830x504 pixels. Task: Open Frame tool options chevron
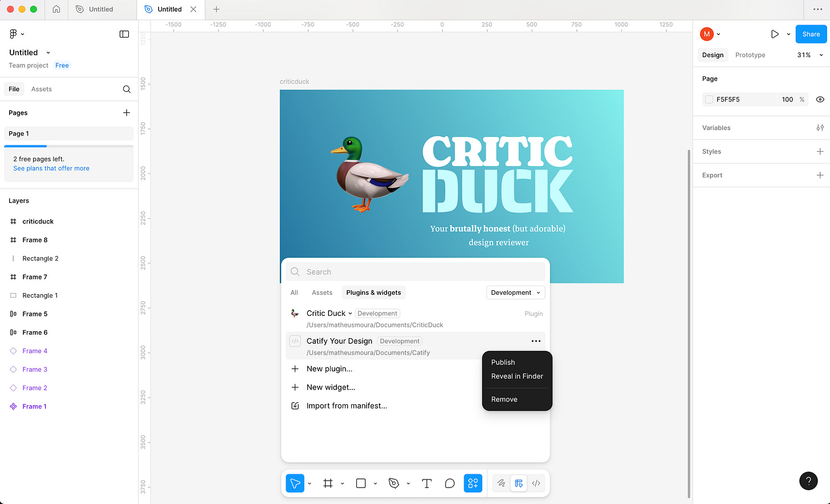pyautogui.click(x=343, y=483)
